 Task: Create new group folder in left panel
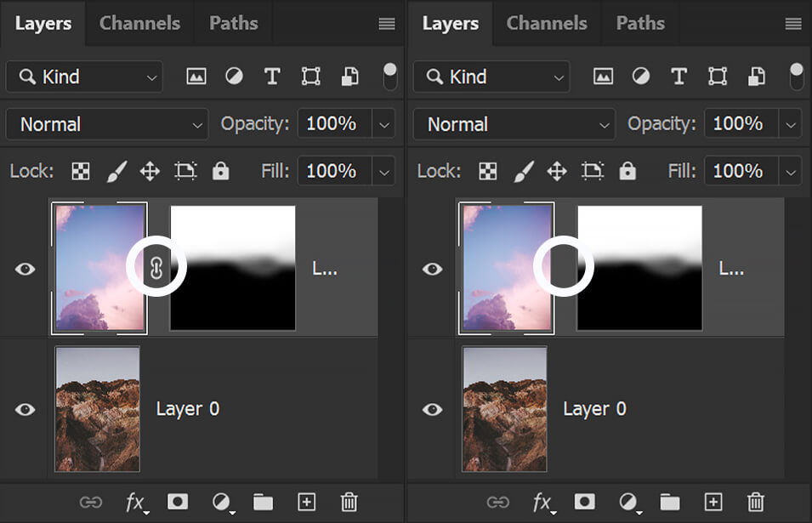pyautogui.click(x=263, y=502)
